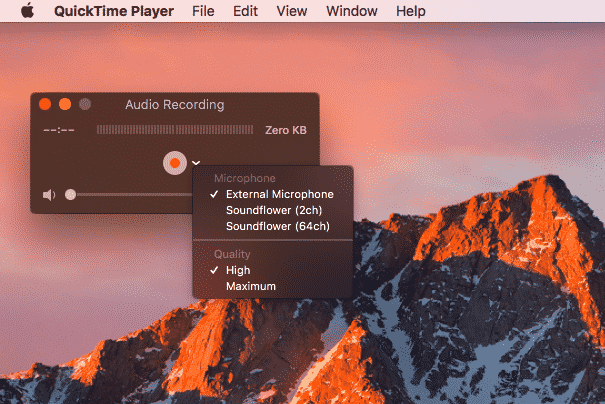
Task: Click the Audio Recording window title
Action: tap(174, 105)
